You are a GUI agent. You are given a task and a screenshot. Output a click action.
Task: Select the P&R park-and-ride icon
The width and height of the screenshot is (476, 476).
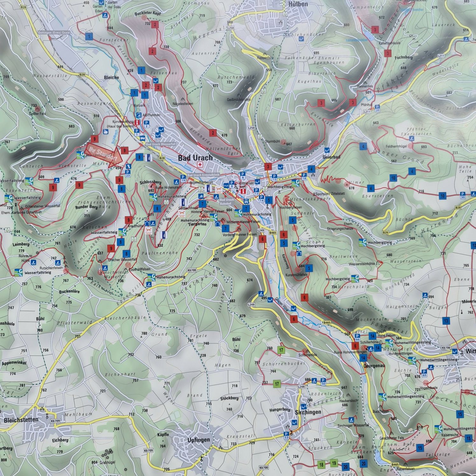click(x=226, y=186)
